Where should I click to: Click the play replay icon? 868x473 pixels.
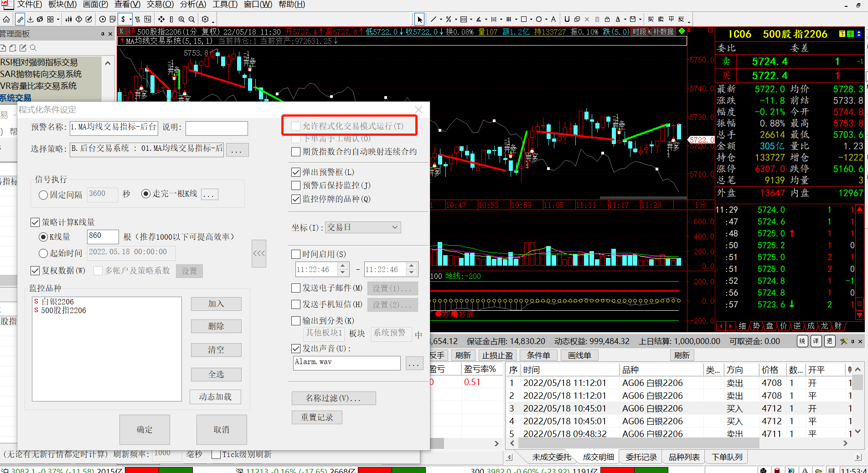tap(103, 19)
